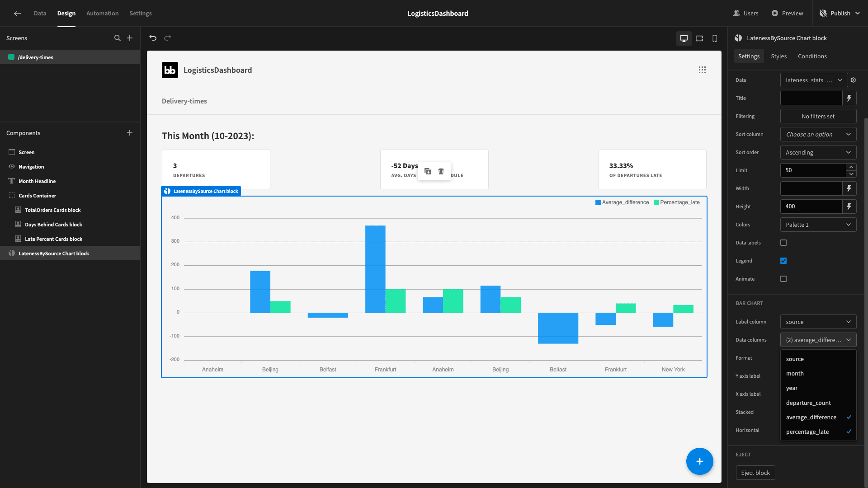
Task: Open the top Settings tab
Action: pos(141,14)
